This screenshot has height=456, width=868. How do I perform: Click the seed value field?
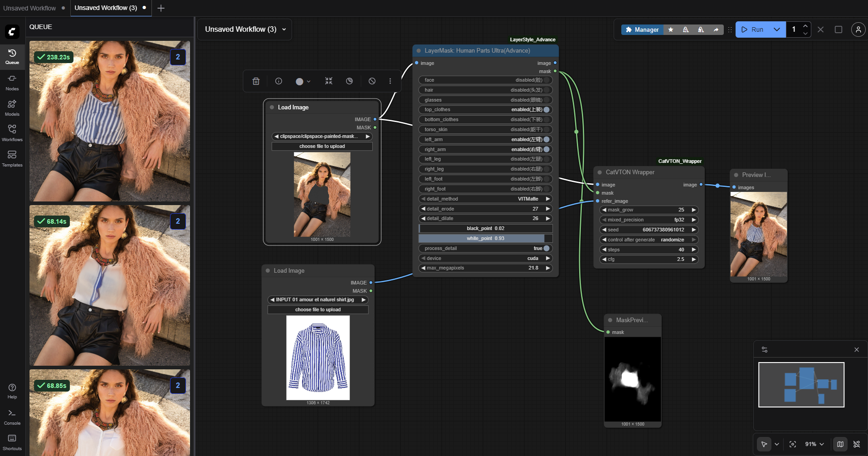click(649, 230)
